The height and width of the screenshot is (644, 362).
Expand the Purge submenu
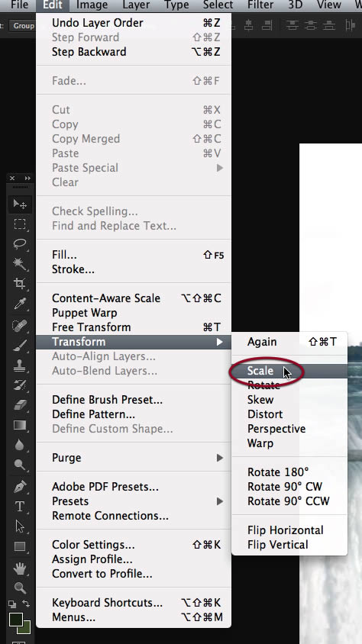pyautogui.click(x=134, y=458)
